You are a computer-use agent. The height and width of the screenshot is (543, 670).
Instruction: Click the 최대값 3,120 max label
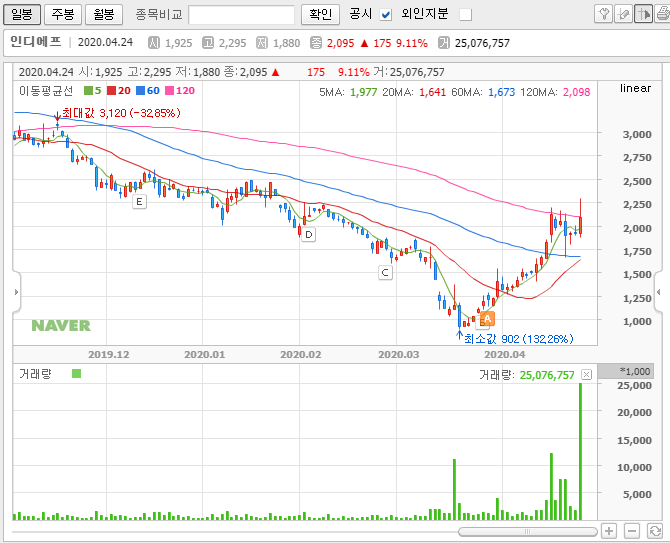click(x=121, y=113)
